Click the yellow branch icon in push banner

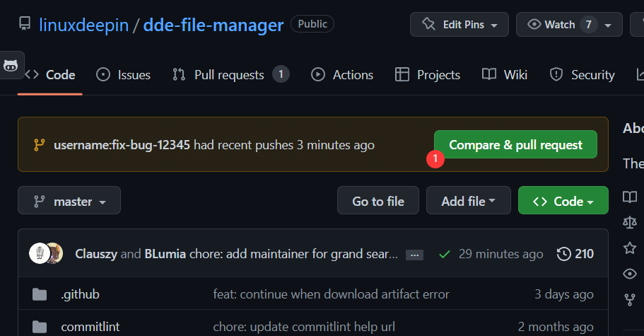(40, 145)
